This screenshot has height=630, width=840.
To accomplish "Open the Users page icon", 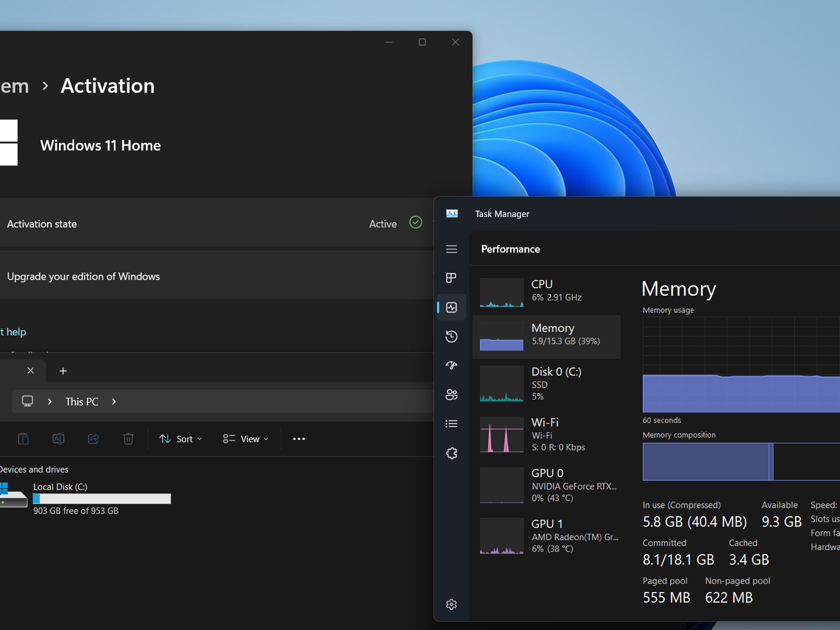I will 451,395.
